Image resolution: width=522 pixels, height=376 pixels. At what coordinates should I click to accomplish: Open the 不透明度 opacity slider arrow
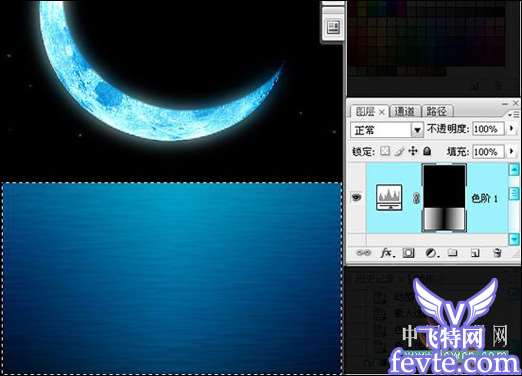512,129
